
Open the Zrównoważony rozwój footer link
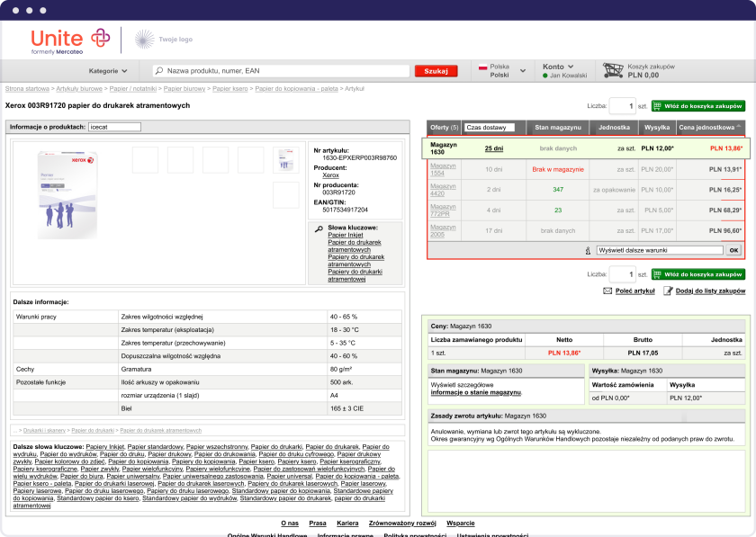pyautogui.click(x=402, y=524)
